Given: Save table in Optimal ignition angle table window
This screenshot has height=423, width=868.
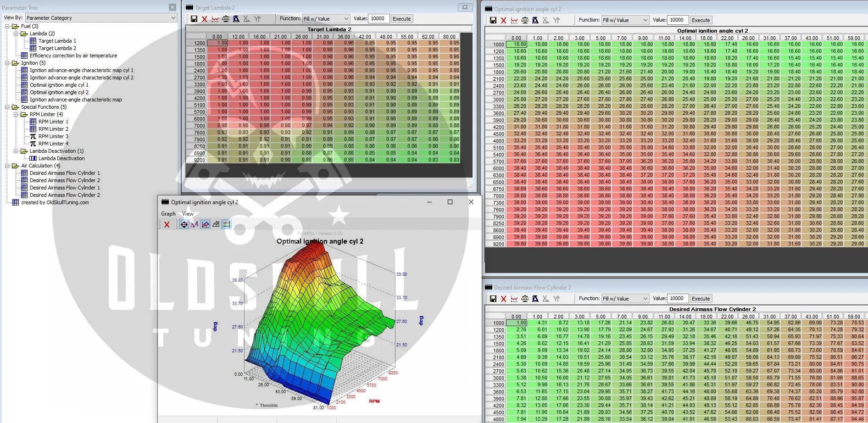Looking at the screenshot, I should tap(493, 20).
